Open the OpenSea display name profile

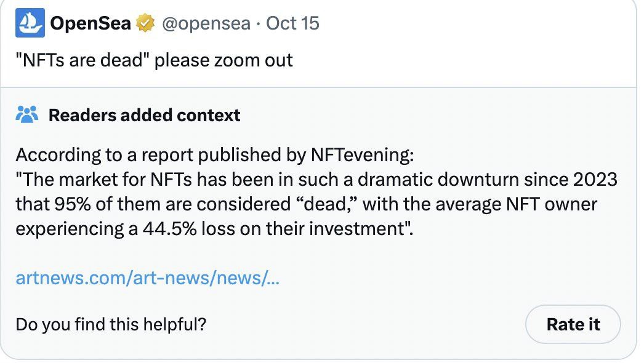point(91,23)
